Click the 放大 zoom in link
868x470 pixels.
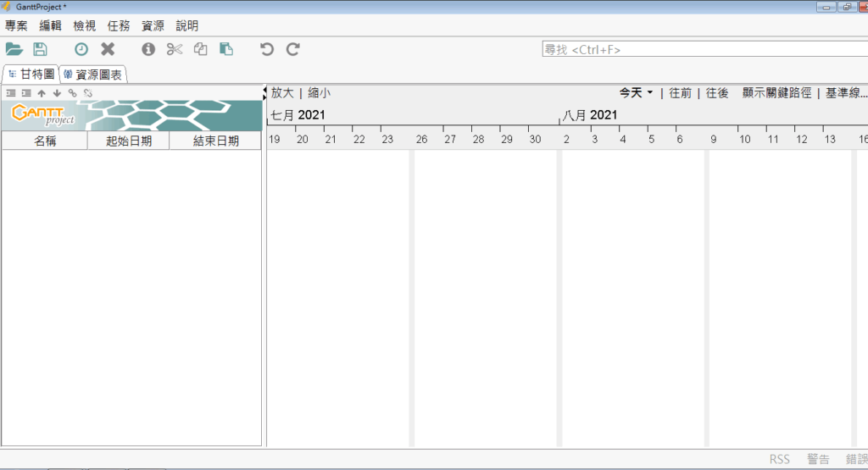pyautogui.click(x=282, y=93)
